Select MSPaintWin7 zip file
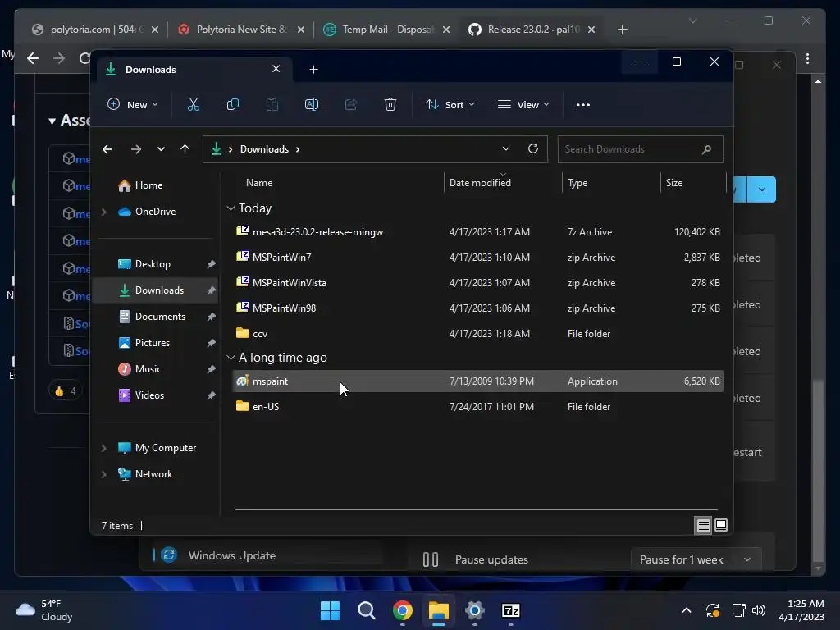840x630 pixels. coord(478,257)
